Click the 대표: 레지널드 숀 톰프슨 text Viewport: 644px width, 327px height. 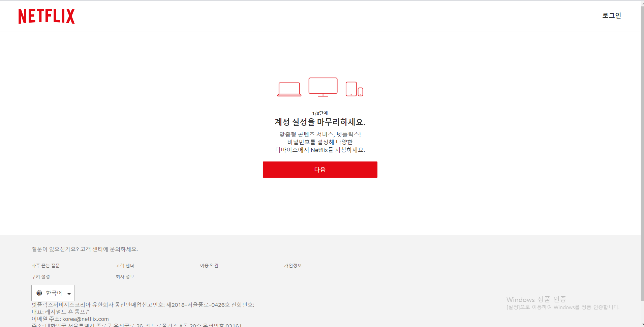(61, 312)
